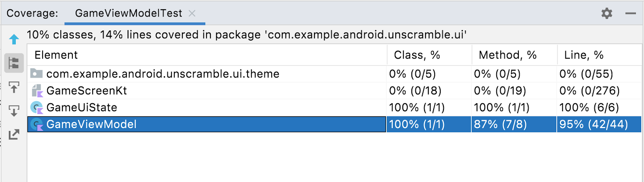Image resolution: width=644 pixels, height=182 pixels.
Task: Sort by the Class, % column
Action: (x=417, y=55)
